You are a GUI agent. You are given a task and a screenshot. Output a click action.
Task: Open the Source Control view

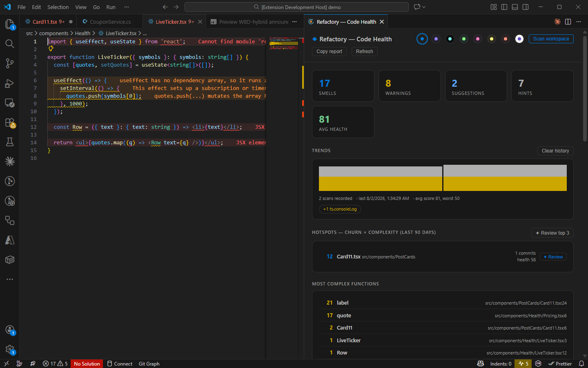point(10,63)
